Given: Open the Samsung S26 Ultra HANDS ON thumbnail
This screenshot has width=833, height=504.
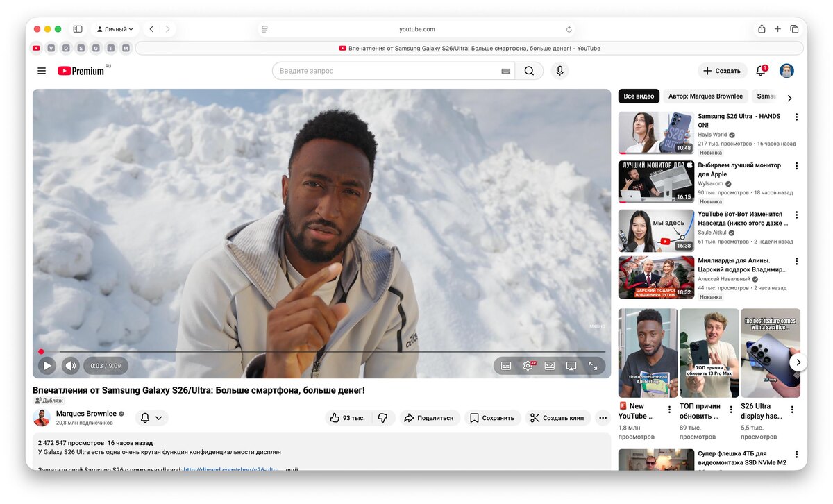Looking at the screenshot, I should pos(656,133).
